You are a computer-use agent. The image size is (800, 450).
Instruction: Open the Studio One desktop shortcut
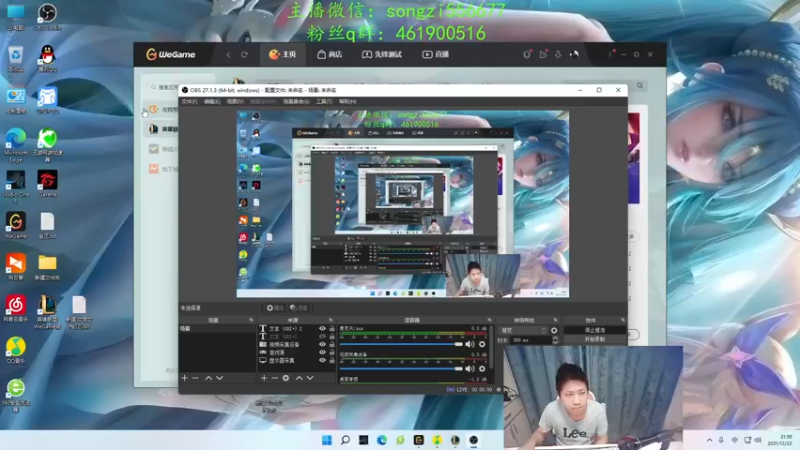click(x=16, y=186)
